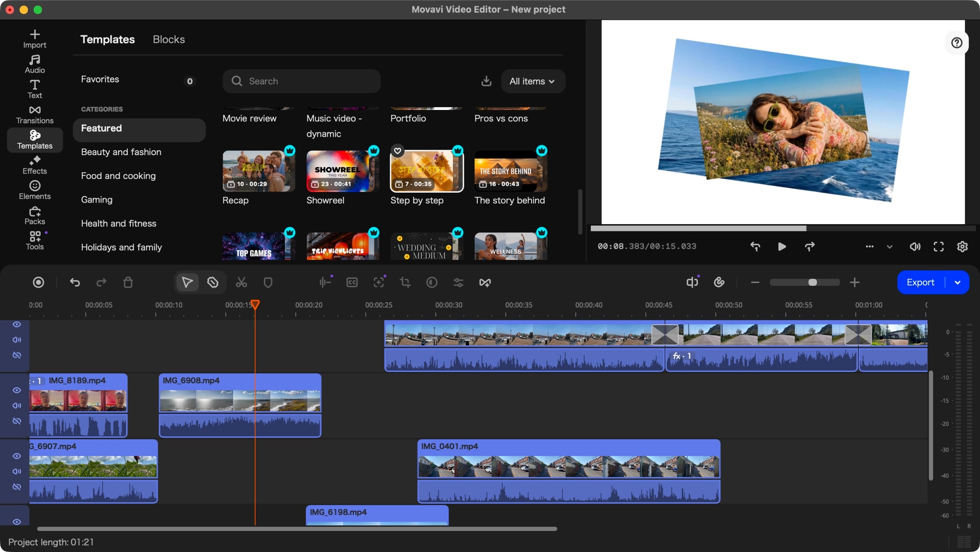Select the pointer selection tool
Screen dimensions: 980x552
[187, 283]
